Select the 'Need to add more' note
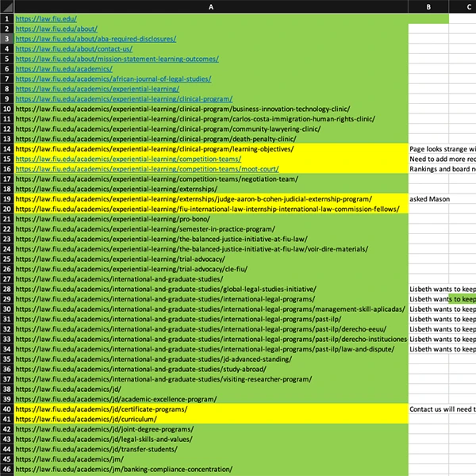This screenshot has width=476, height=476. click(x=443, y=159)
